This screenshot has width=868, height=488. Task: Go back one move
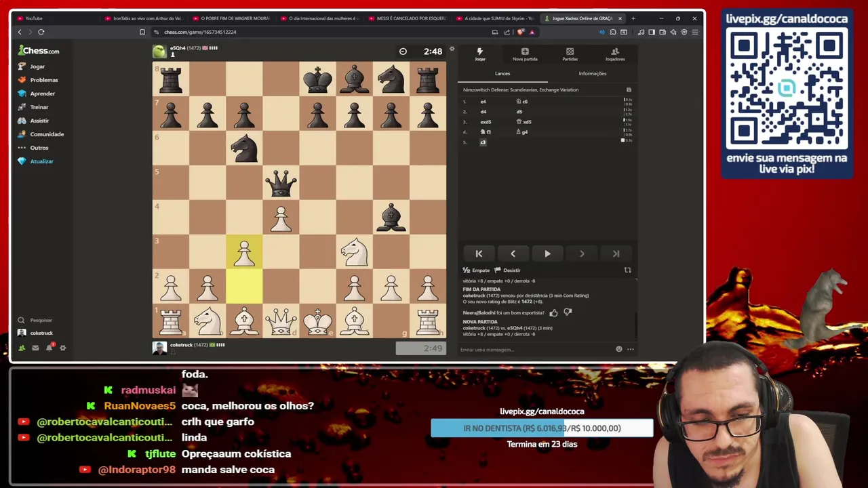(513, 253)
